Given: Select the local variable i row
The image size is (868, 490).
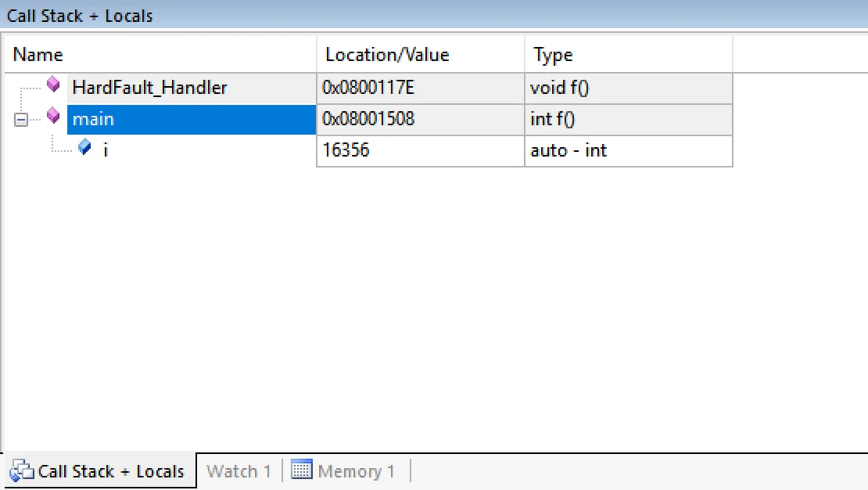Looking at the screenshot, I should (106, 150).
